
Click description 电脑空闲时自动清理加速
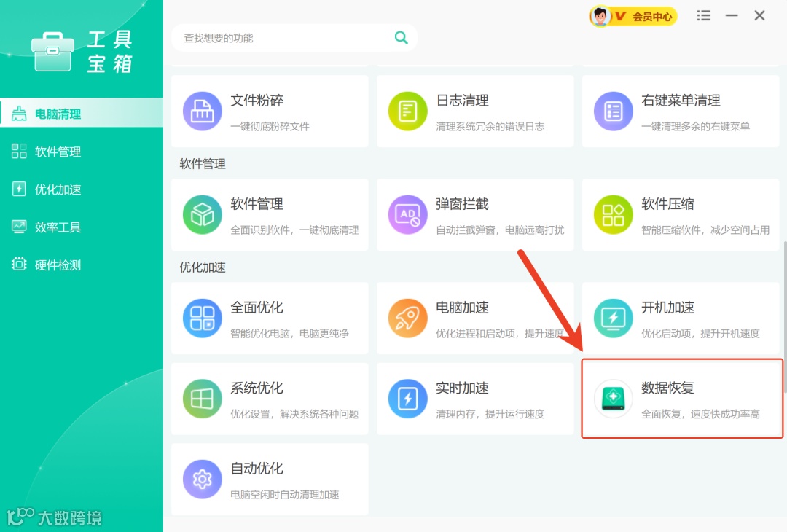pos(285,494)
